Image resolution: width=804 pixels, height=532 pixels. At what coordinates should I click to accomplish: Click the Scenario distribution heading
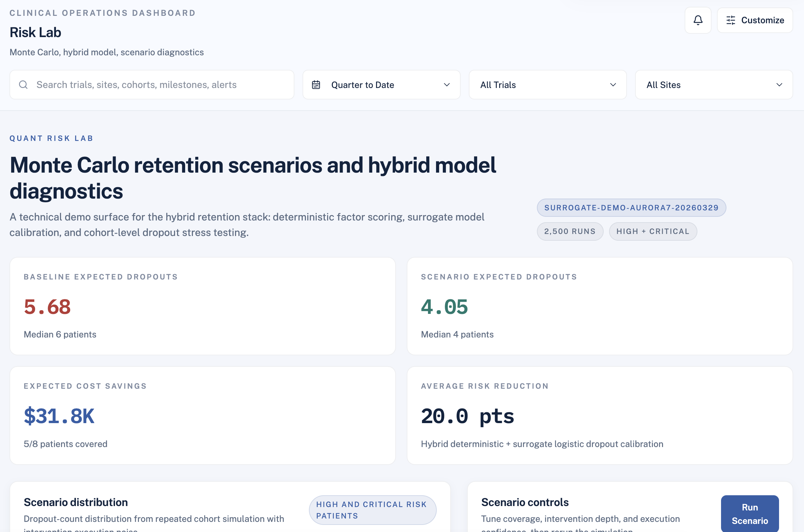coord(76,502)
